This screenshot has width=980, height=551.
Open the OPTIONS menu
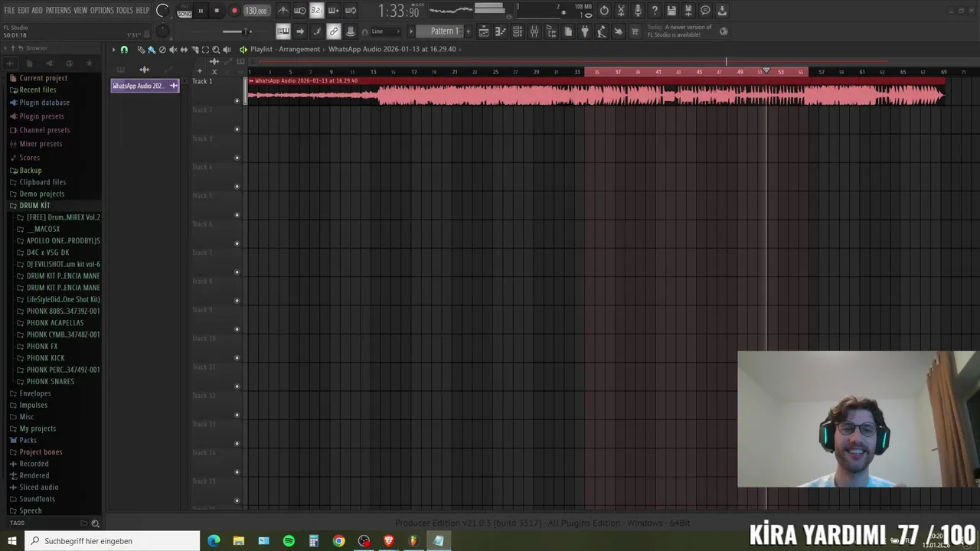(102, 11)
